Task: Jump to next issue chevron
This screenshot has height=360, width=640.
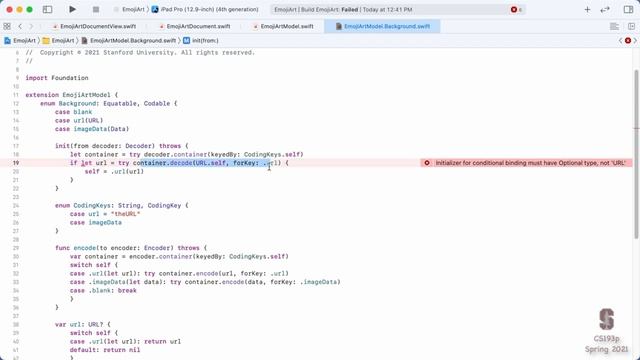Action: click(635, 40)
